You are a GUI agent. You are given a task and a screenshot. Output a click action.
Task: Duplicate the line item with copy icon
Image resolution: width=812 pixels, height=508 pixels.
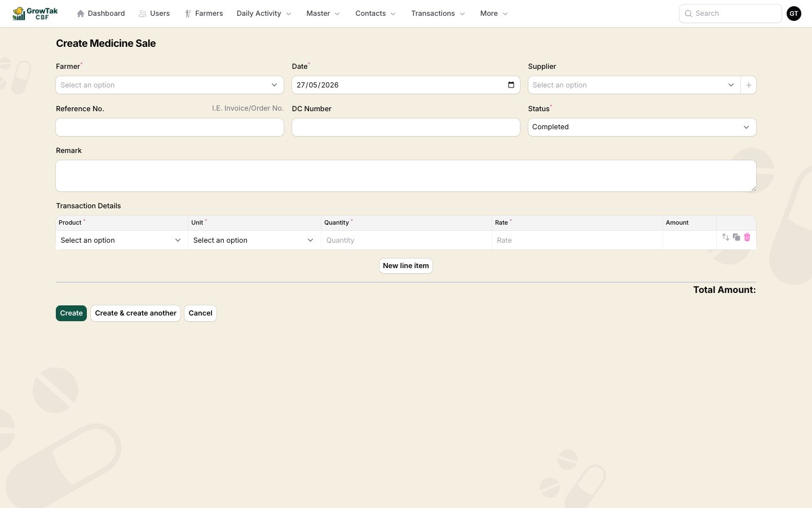point(736,238)
